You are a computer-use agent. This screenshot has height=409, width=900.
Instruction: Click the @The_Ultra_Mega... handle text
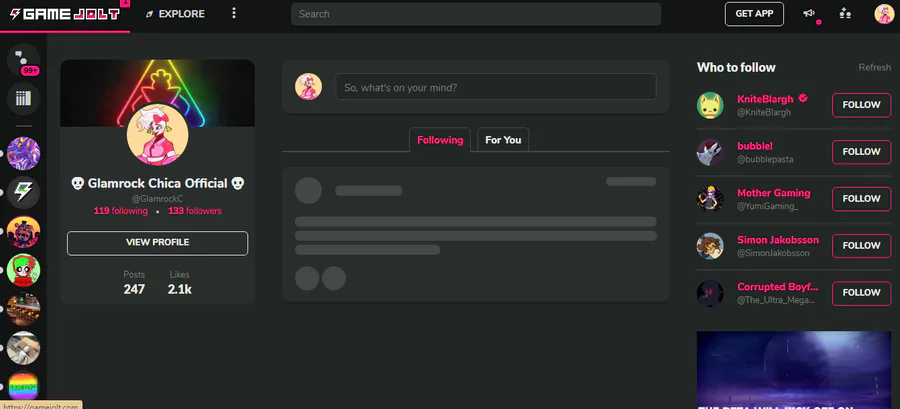click(775, 300)
